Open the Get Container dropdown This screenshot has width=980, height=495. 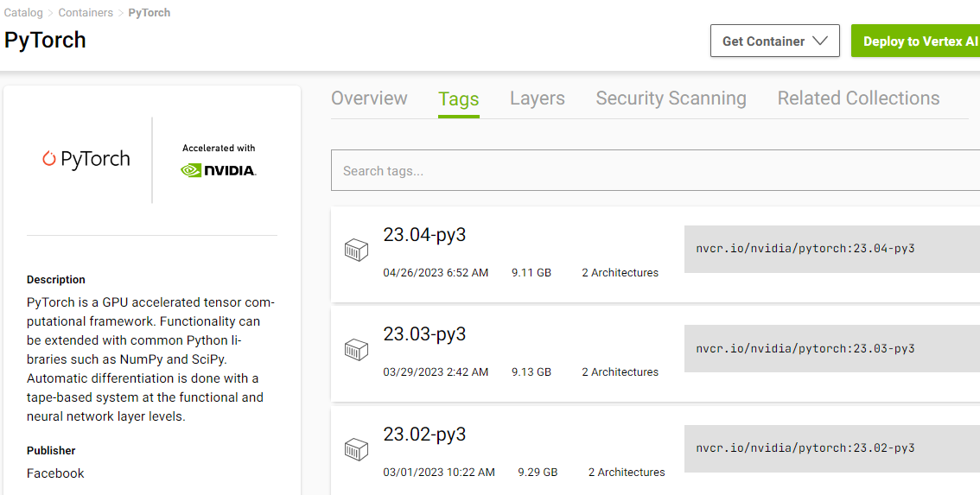774,41
